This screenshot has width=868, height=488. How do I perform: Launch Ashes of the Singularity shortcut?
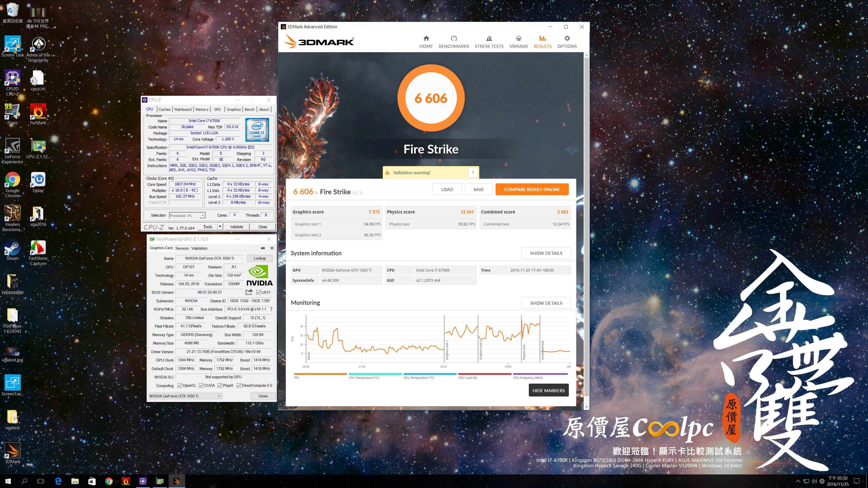[x=38, y=49]
